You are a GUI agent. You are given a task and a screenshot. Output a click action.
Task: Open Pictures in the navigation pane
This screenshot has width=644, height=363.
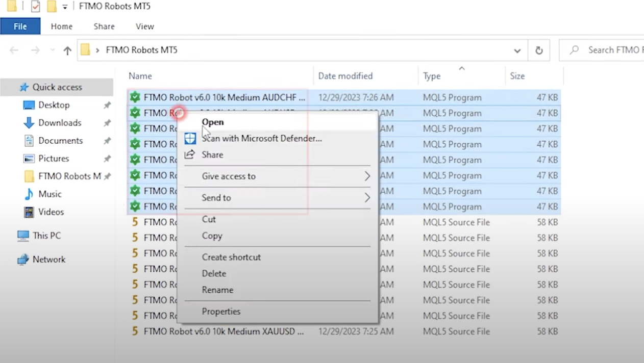click(x=54, y=159)
